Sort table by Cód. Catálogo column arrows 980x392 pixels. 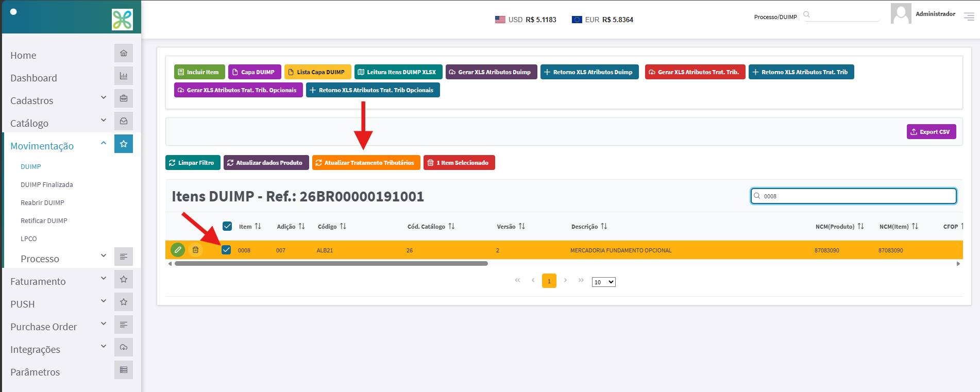pyautogui.click(x=451, y=226)
